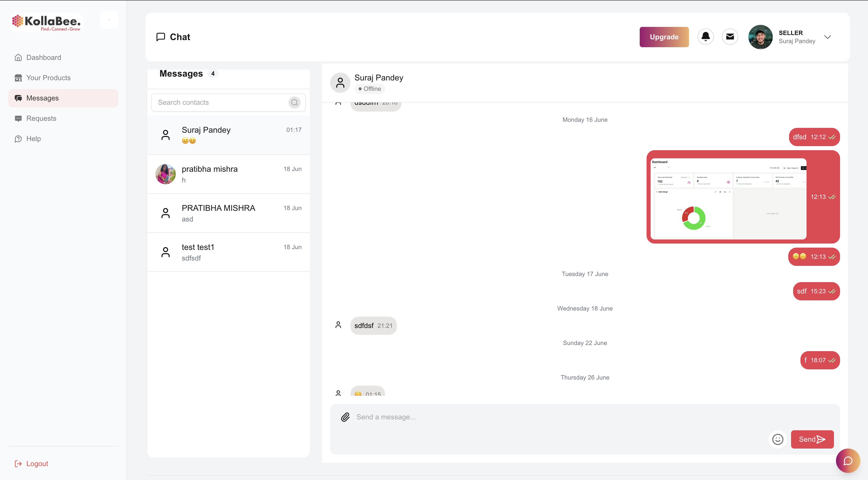868x480 pixels.
Task: Click the Suraj Pandey chat header avatar
Action: coord(340,82)
